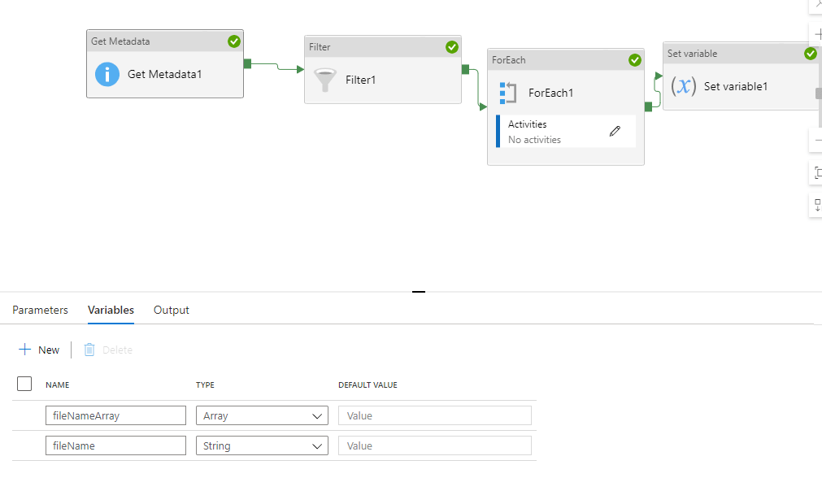
Task: Click the Zoom In icon on canvas toolbar
Action: pyautogui.click(x=816, y=34)
